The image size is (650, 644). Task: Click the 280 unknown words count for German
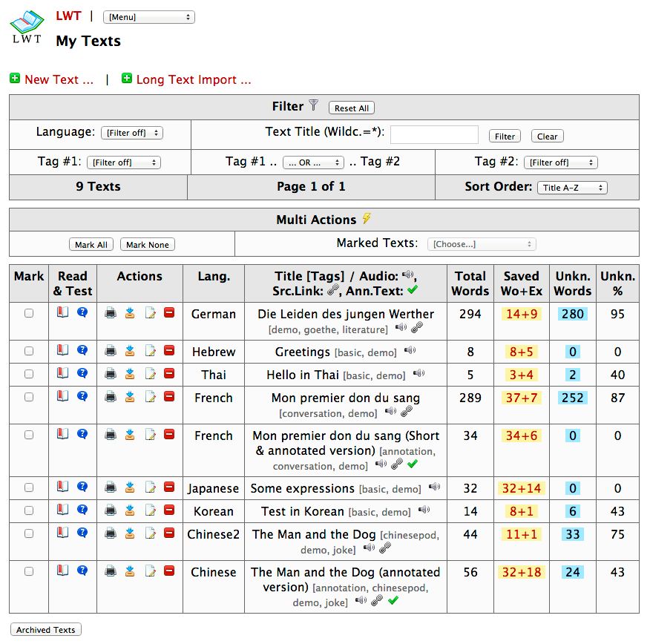coord(572,314)
